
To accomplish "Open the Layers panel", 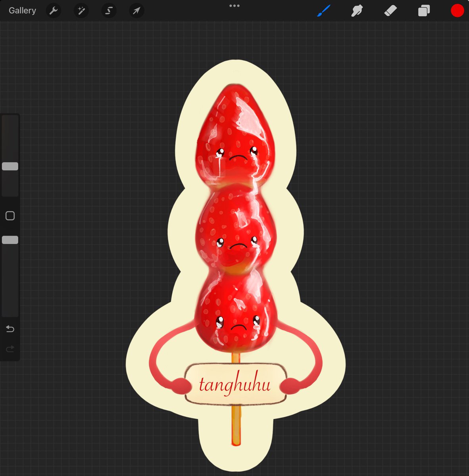I will click(x=424, y=11).
